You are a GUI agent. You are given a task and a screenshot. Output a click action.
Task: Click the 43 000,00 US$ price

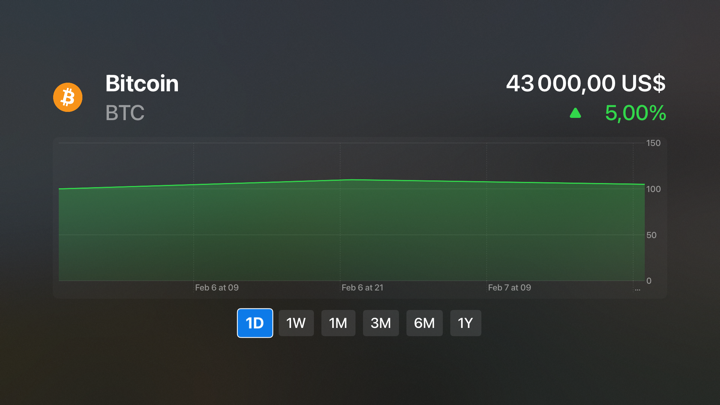coord(585,84)
